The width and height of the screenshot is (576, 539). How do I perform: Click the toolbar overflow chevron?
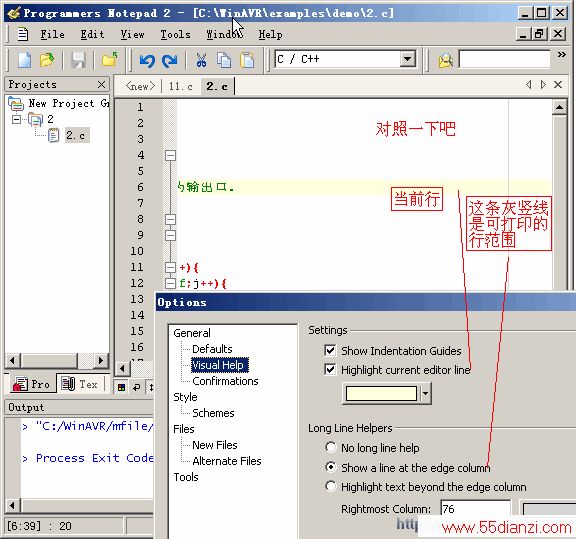(561, 55)
